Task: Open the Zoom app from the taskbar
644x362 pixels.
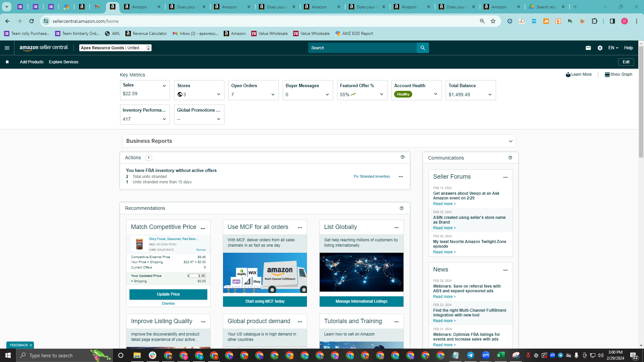Action: [485, 355]
